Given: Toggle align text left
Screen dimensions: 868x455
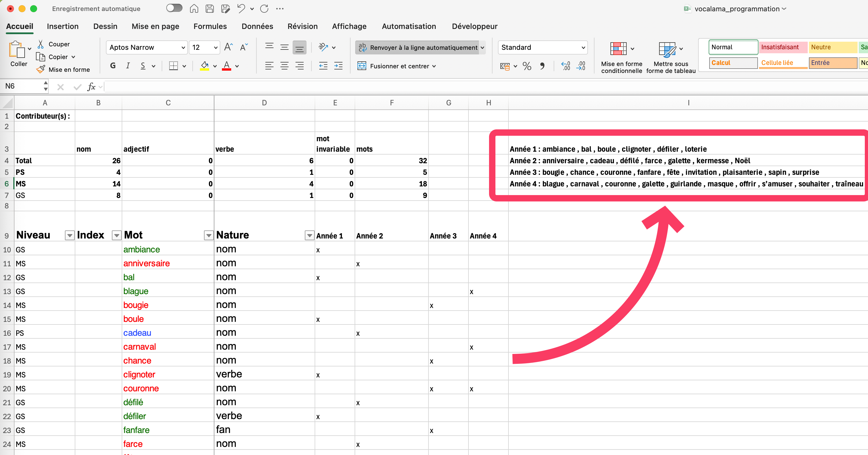Looking at the screenshot, I should 269,66.
